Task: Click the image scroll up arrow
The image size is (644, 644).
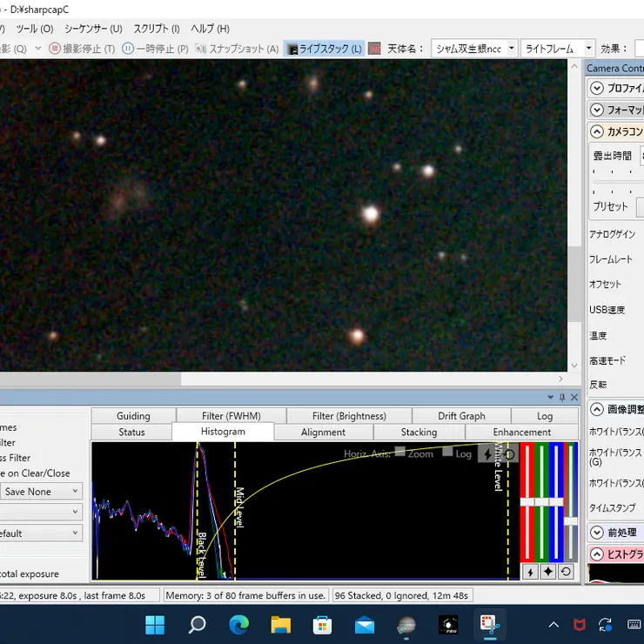Action: click(x=574, y=66)
